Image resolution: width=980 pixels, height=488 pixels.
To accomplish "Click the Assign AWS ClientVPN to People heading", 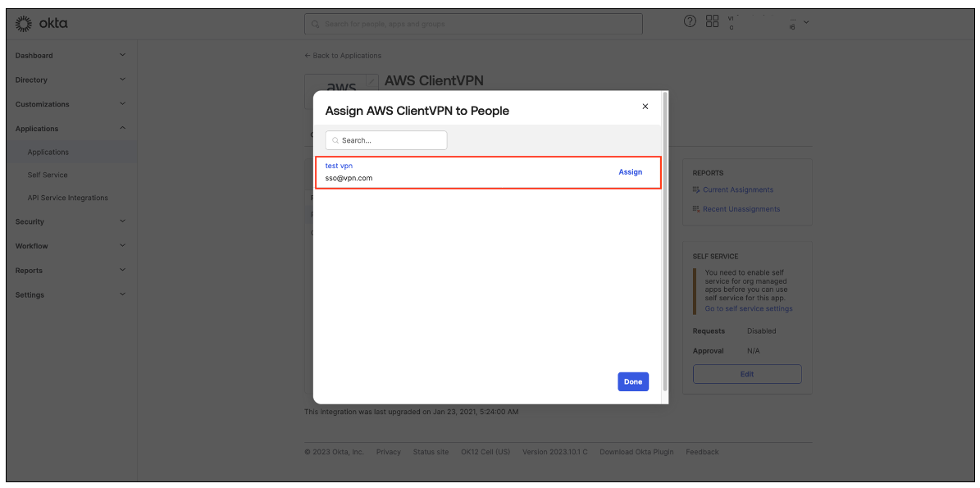I will (x=417, y=111).
